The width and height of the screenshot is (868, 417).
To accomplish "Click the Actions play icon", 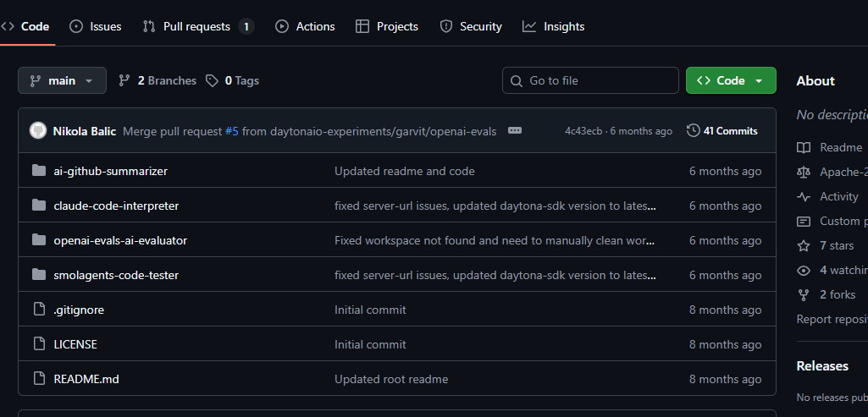I will (x=282, y=26).
